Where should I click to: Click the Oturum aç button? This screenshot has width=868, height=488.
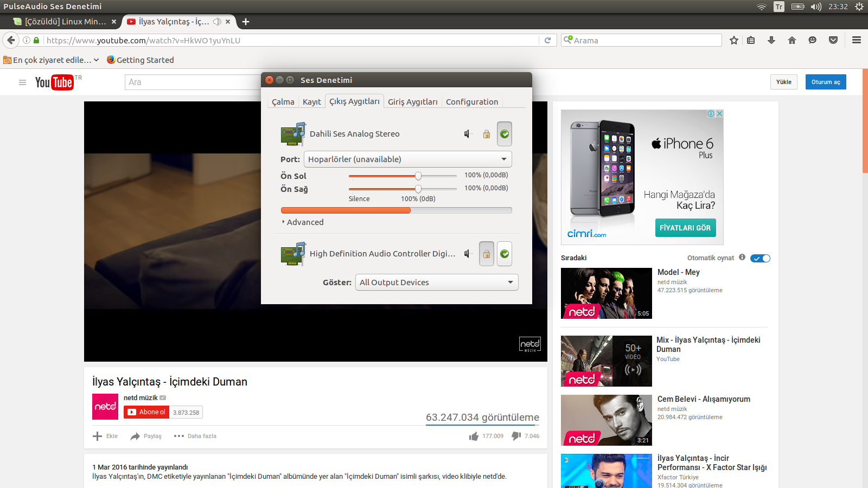click(x=826, y=82)
